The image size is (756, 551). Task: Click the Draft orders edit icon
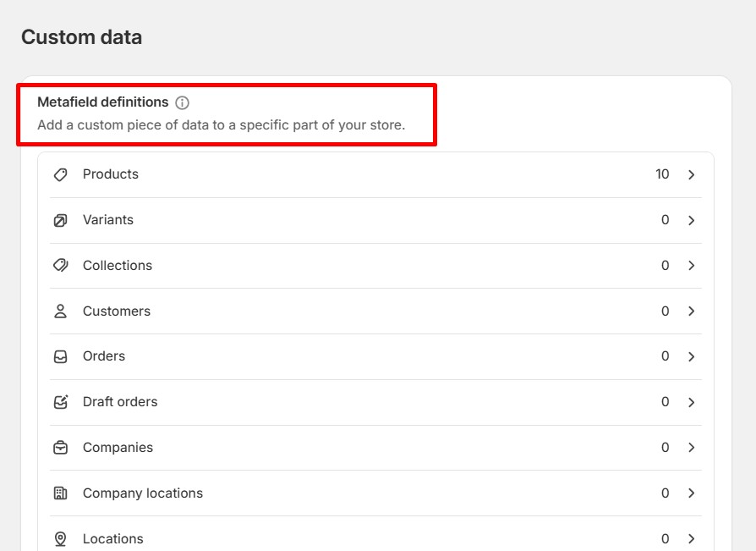click(60, 402)
